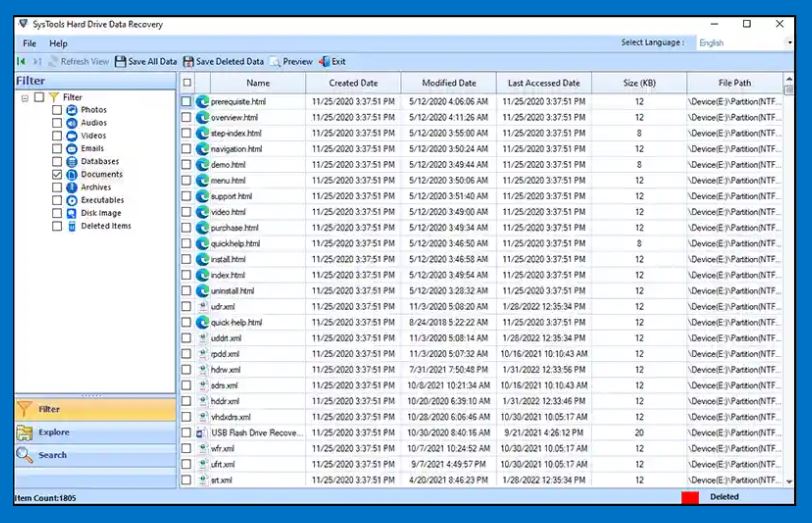Enable the Deleted Items filter checkbox
The image size is (812, 523).
click(57, 226)
